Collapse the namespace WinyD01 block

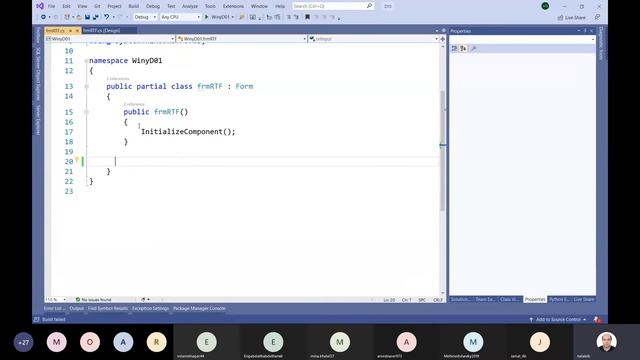(x=86, y=61)
